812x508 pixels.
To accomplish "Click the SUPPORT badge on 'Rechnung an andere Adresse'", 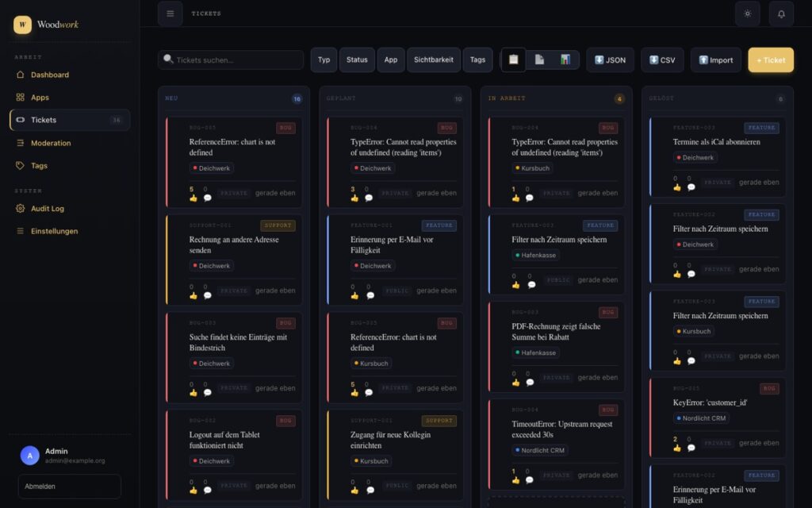I will 278,225.
